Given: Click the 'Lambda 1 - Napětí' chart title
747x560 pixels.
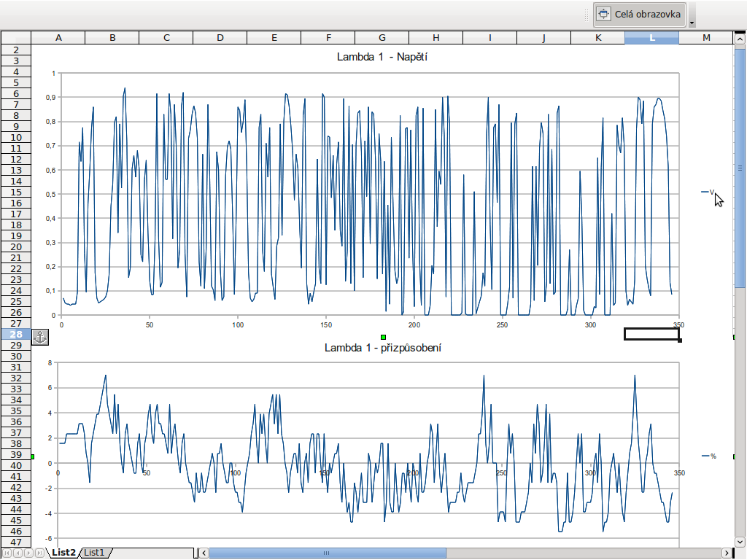Looking at the screenshot, I should (x=382, y=57).
